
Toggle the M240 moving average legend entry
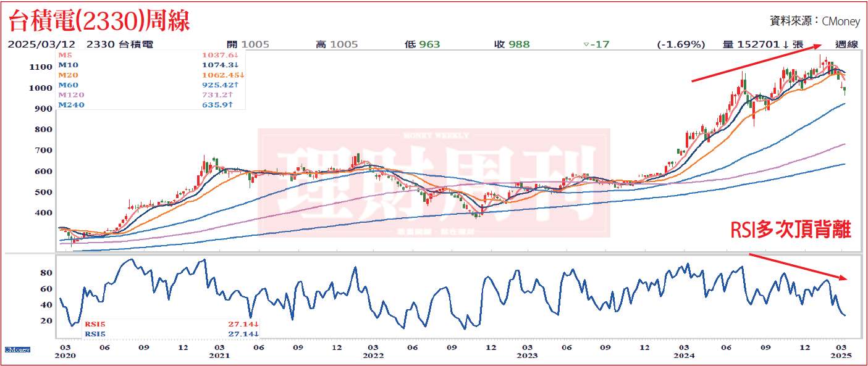tap(70, 105)
